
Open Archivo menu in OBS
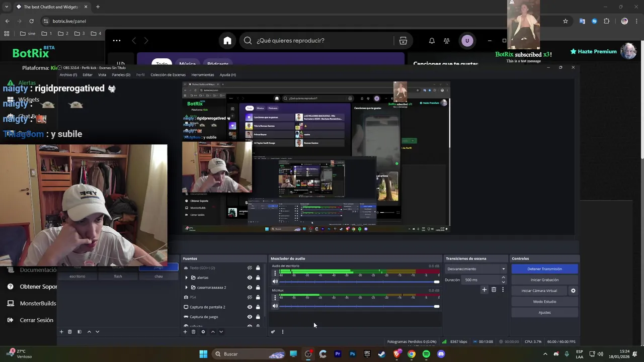pyautogui.click(x=68, y=75)
